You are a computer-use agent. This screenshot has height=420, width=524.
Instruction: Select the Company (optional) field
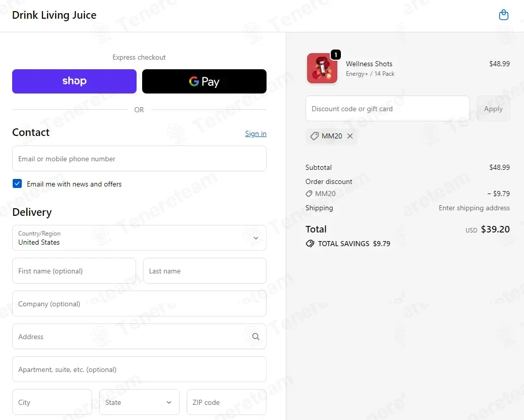coord(140,303)
